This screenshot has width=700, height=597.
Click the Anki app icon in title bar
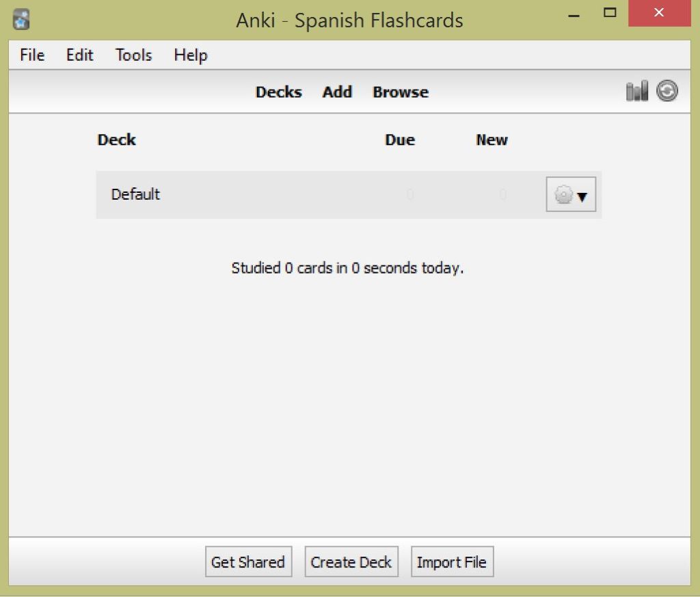click(21, 20)
